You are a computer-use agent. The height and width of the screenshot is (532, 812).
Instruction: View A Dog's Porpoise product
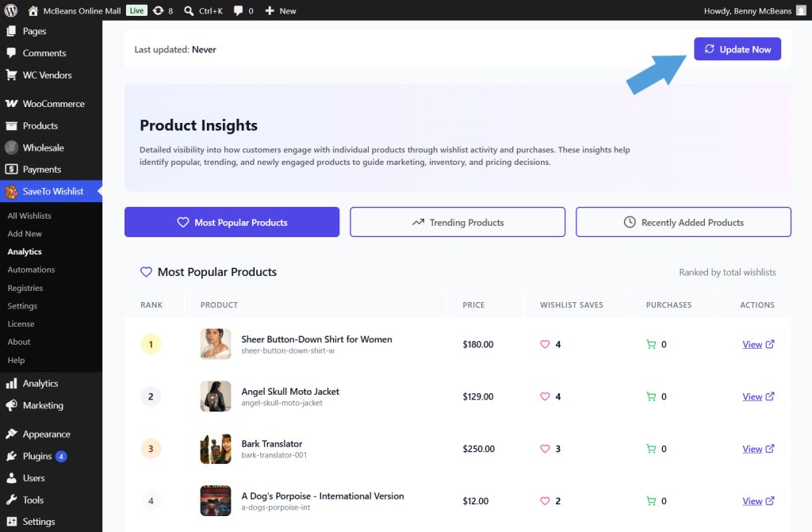click(x=758, y=501)
